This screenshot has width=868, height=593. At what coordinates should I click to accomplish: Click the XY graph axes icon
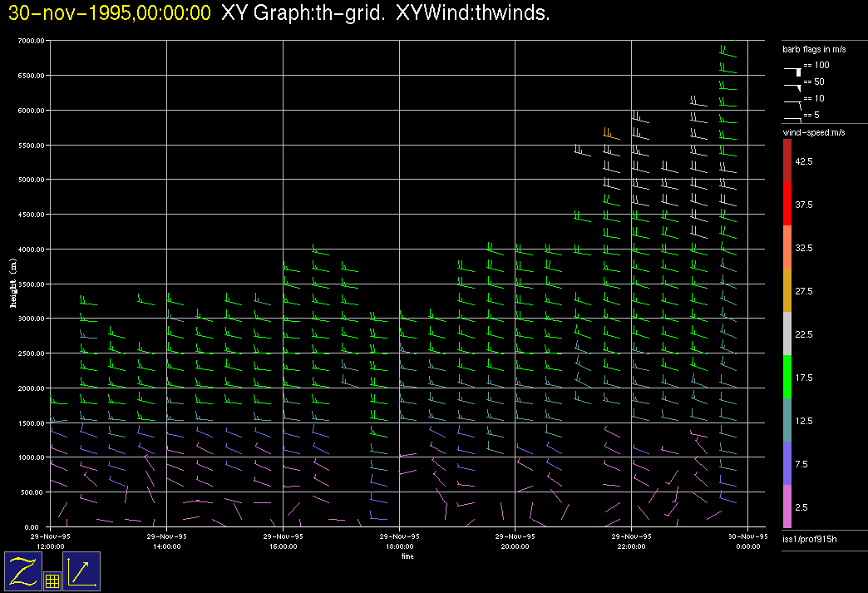coord(81,571)
